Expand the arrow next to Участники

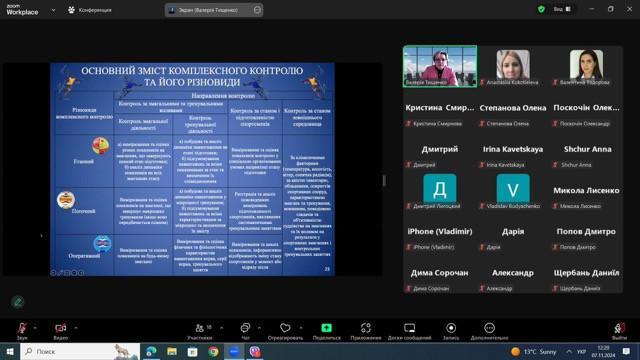pos(221,328)
